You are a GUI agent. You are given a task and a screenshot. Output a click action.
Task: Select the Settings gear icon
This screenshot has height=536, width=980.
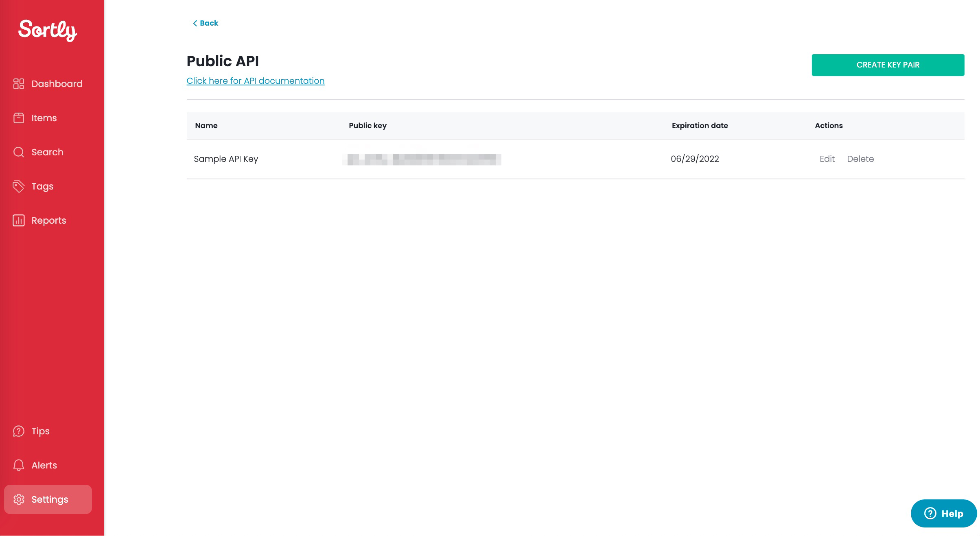[x=19, y=499]
